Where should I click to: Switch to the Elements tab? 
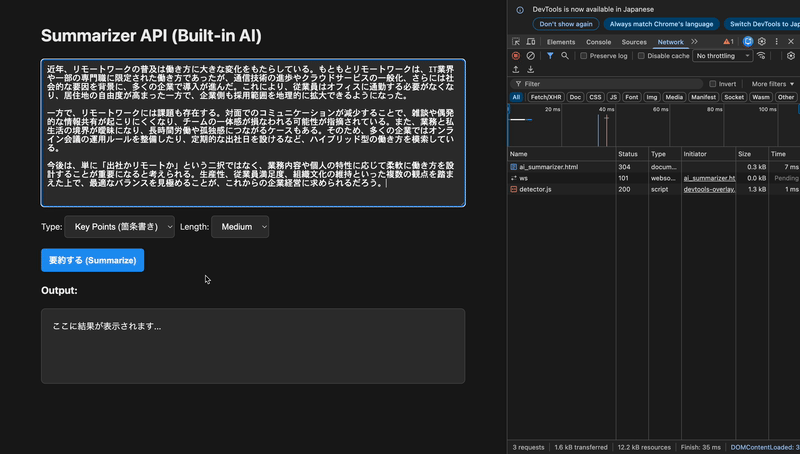561,42
